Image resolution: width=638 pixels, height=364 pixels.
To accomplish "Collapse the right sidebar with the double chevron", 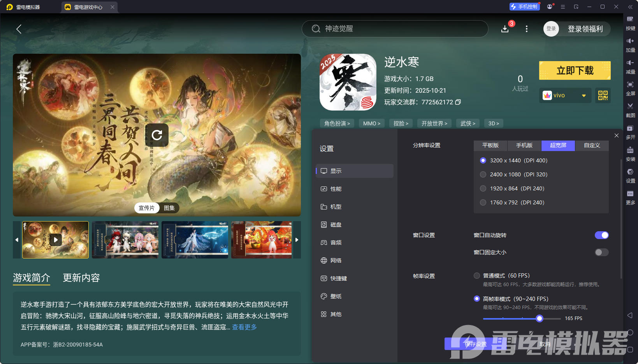I will 630,7.
